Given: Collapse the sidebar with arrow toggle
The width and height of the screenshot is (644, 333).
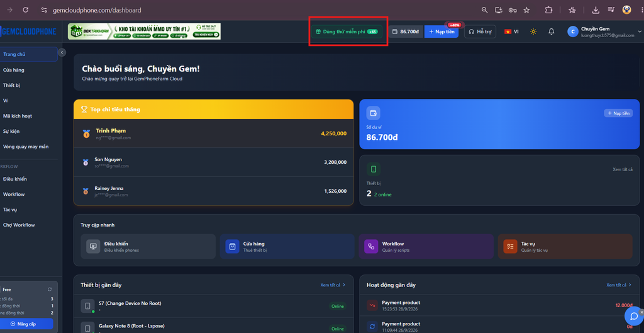Looking at the screenshot, I should (x=62, y=52).
